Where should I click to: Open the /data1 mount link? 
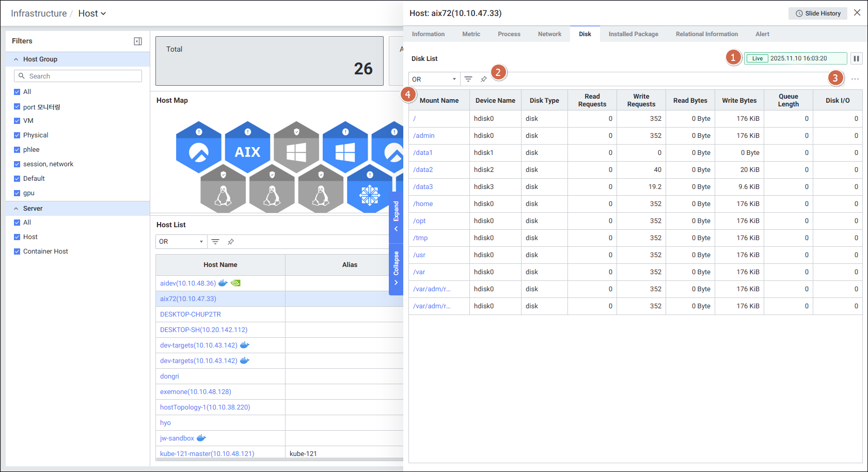[423, 153]
